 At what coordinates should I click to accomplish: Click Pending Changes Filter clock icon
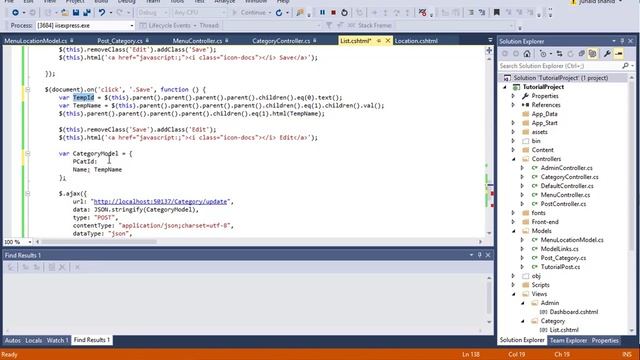tap(543, 54)
